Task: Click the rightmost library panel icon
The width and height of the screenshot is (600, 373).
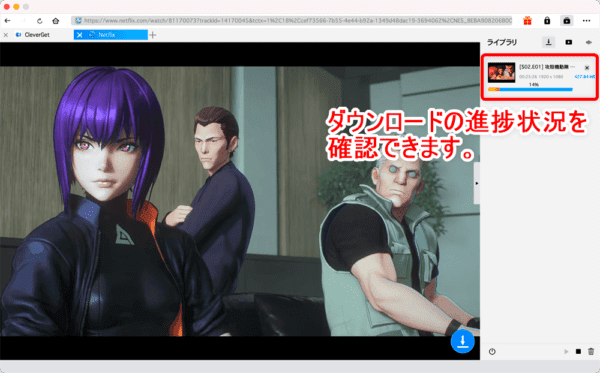Action: 589,42
